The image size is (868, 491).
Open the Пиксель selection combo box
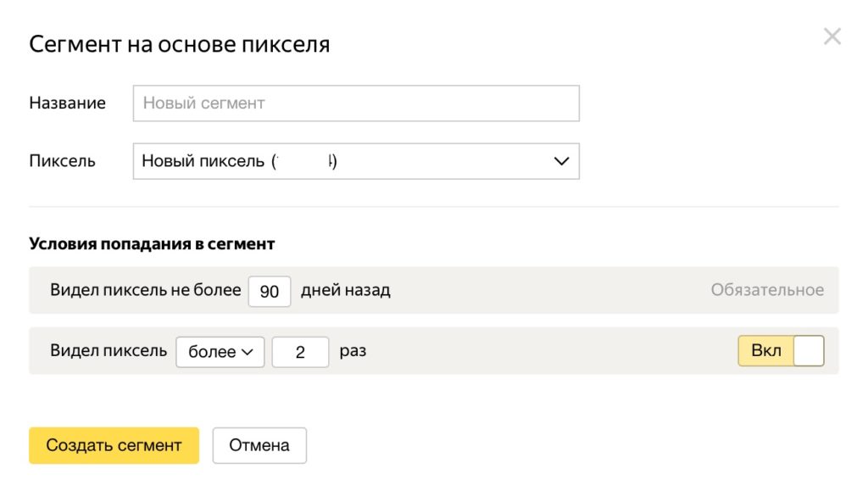coord(356,161)
